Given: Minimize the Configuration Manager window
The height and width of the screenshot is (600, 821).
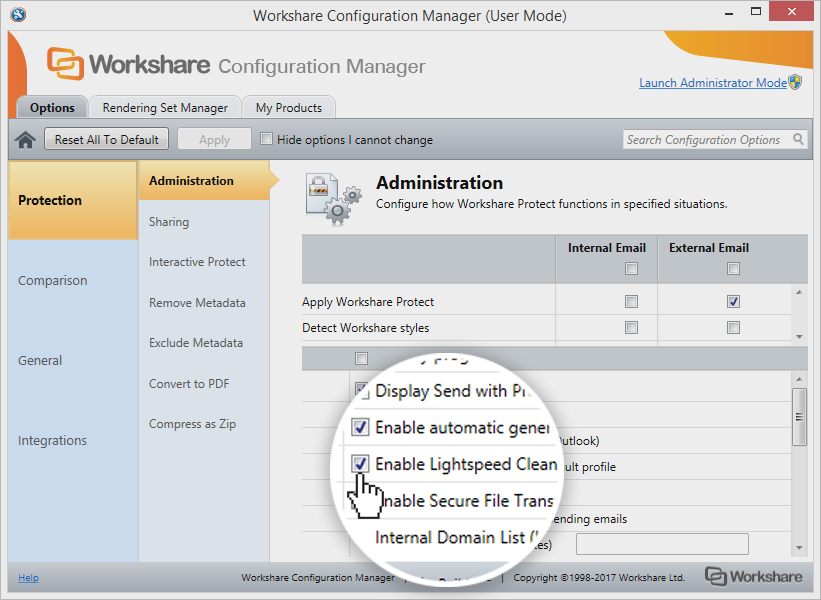Looking at the screenshot, I should [729, 12].
